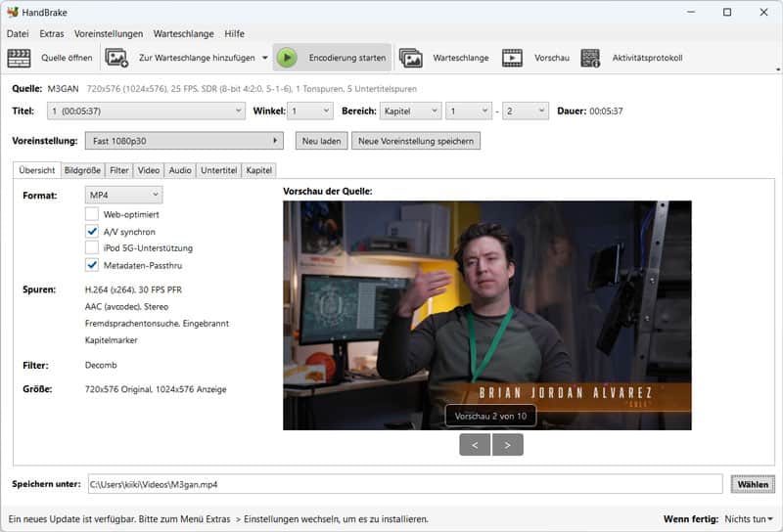Uncheck the A/V synchron checkbox

[92, 232]
